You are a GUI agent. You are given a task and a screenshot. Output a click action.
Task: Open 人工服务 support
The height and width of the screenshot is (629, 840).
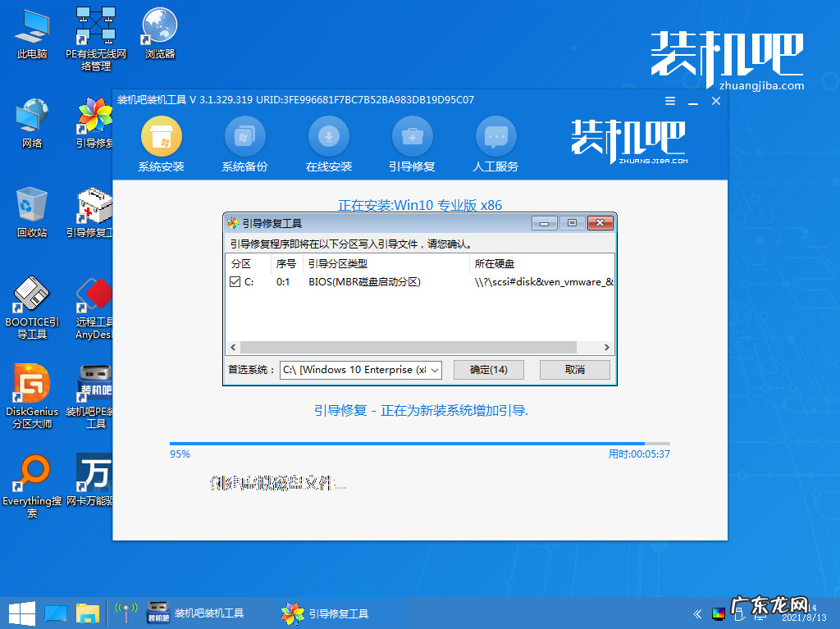[x=495, y=138]
